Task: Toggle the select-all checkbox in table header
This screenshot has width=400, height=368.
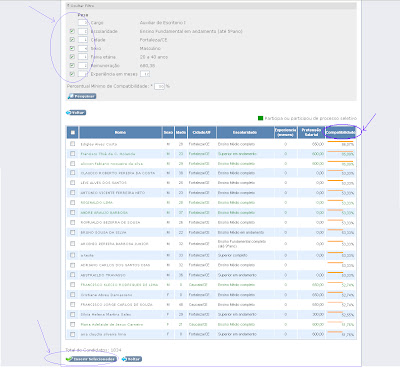Action: [72, 132]
